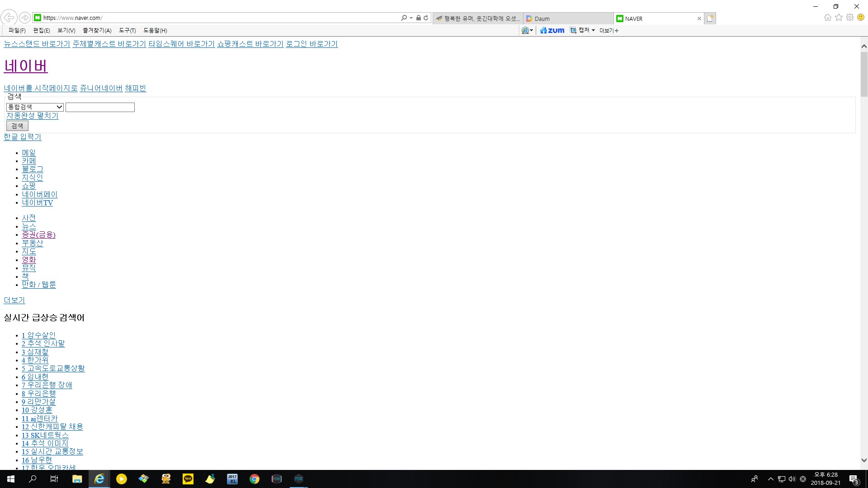Open Favorites with the star icon
The width and height of the screenshot is (868, 488).
click(839, 18)
